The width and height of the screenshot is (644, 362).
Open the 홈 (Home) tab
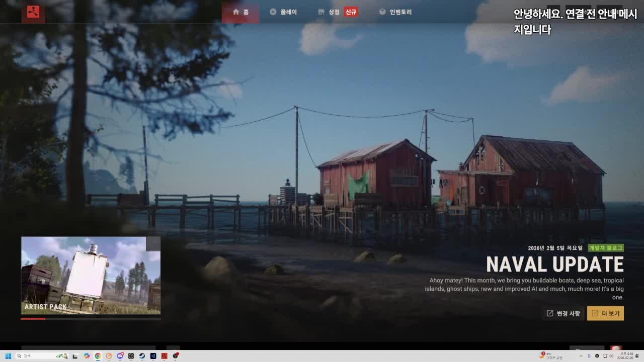pyautogui.click(x=240, y=12)
